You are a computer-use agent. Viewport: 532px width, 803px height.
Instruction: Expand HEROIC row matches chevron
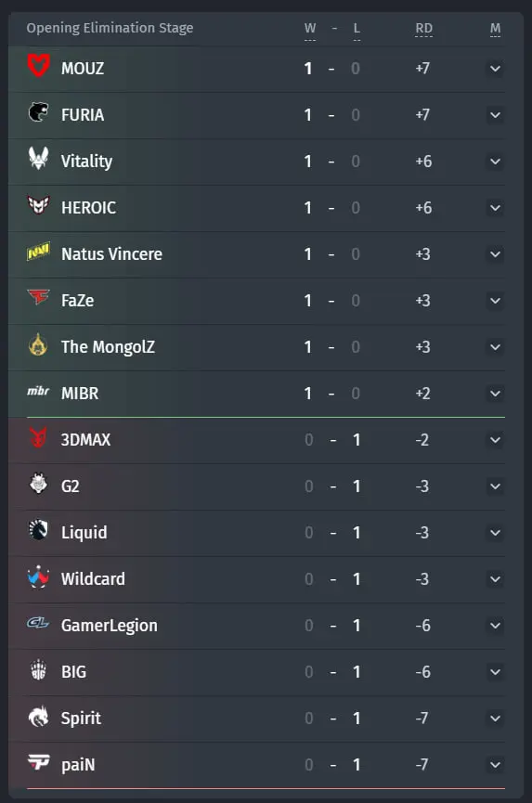pyautogui.click(x=495, y=208)
